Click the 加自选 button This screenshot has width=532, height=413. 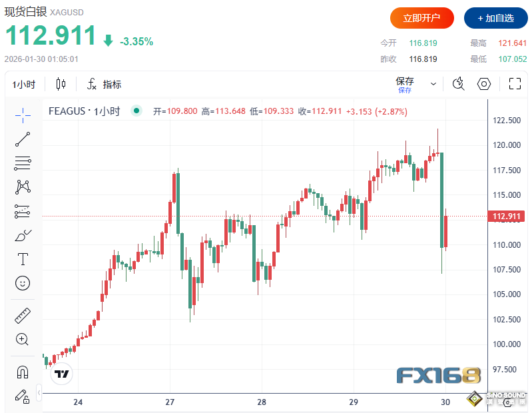point(496,18)
